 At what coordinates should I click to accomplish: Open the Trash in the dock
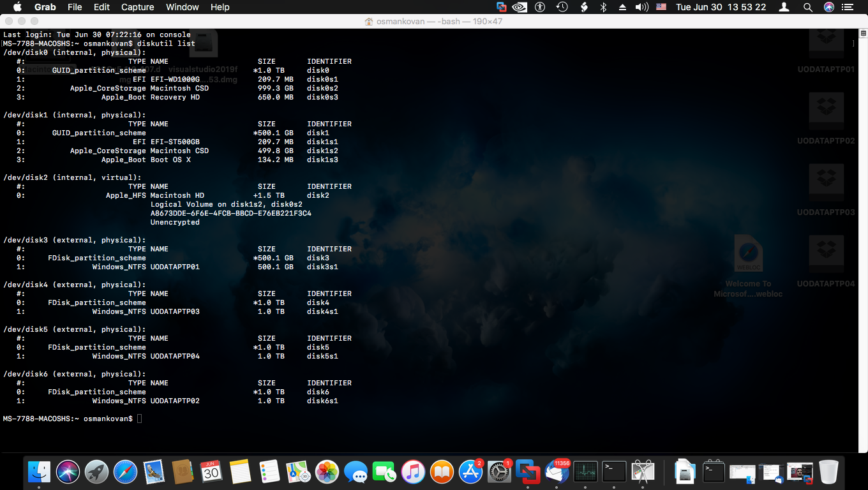828,472
